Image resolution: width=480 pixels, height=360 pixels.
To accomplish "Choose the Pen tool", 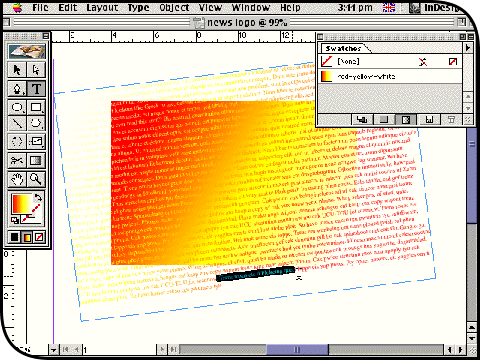I will coord(17,89).
